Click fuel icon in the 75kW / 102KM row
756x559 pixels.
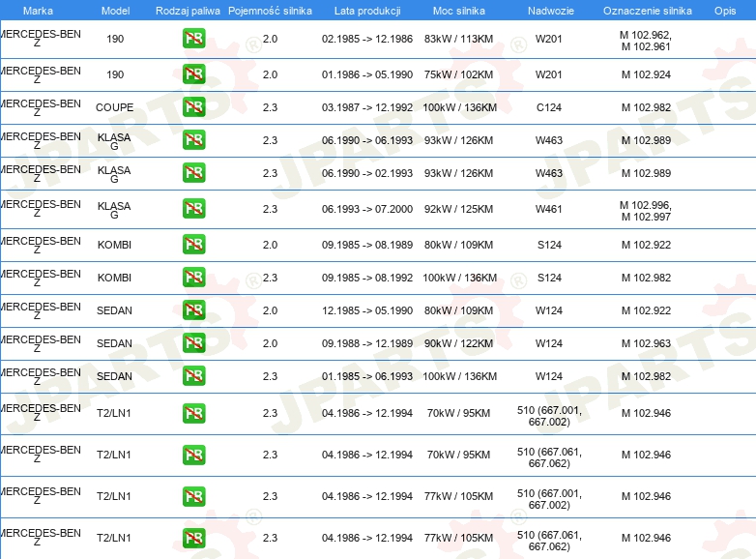coord(193,74)
